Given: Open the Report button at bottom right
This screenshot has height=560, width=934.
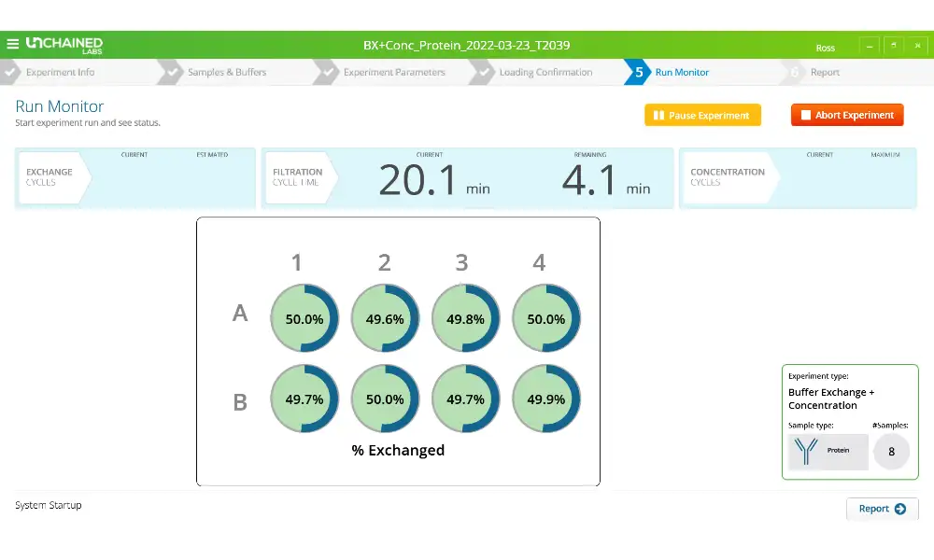Looking at the screenshot, I should click(x=882, y=509).
